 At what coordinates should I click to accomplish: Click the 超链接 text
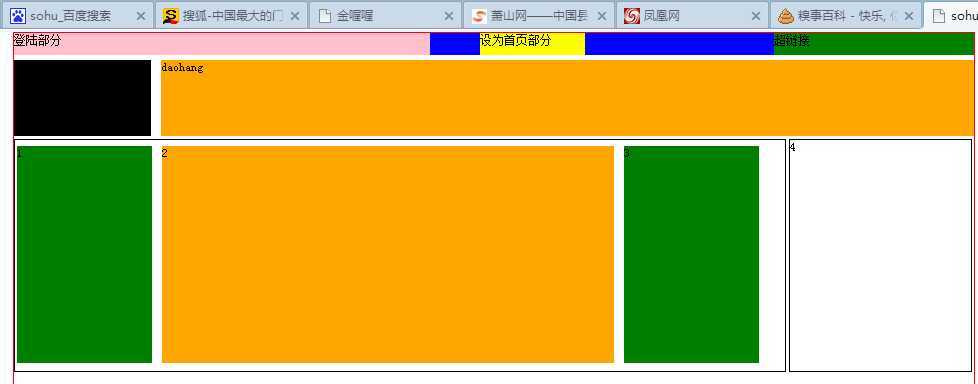(792, 41)
